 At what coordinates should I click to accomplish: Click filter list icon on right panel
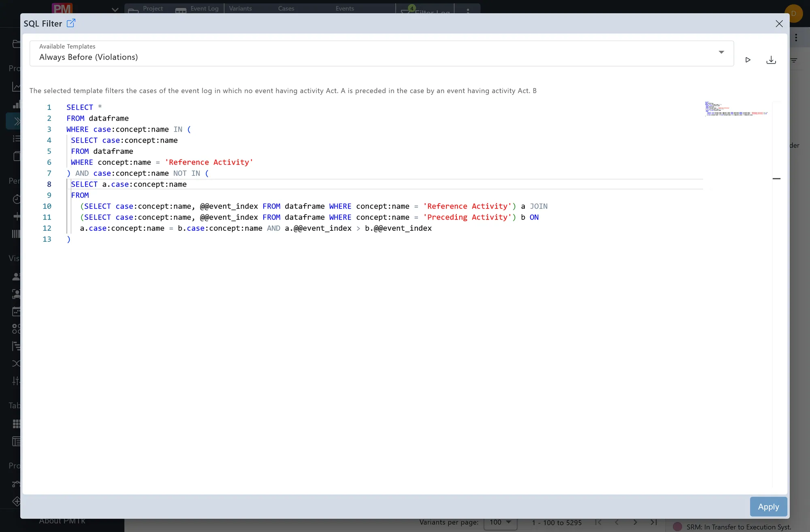[794, 60]
